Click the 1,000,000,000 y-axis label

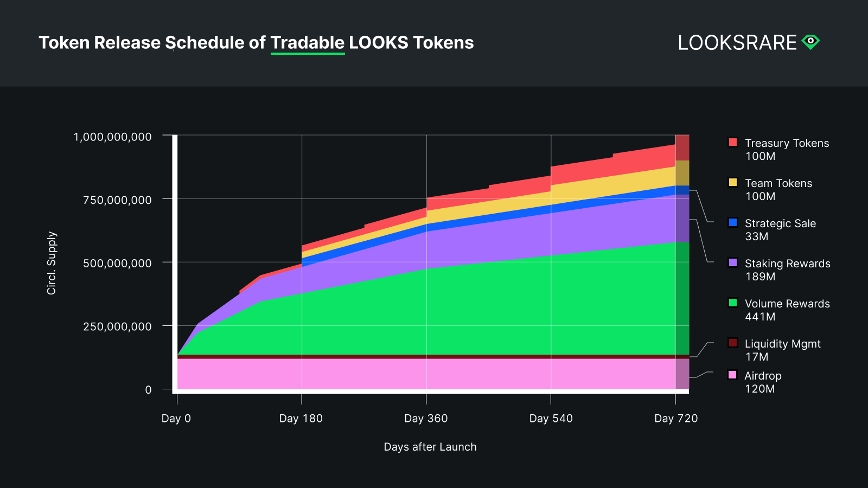tap(113, 137)
